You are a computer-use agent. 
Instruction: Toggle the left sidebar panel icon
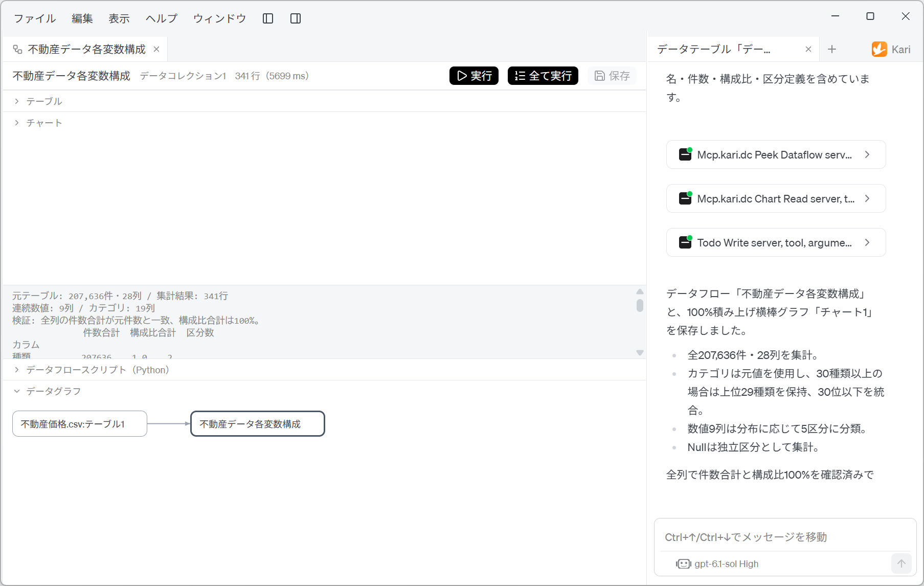(268, 18)
